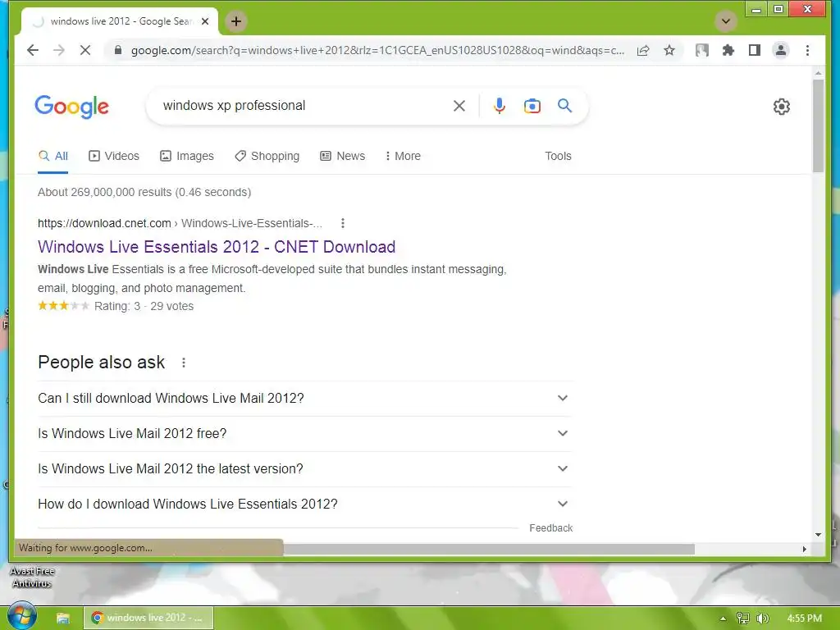This screenshot has width=840, height=630.
Task: Click the horizontal scroll right arrow
Action: pos(804,549)
